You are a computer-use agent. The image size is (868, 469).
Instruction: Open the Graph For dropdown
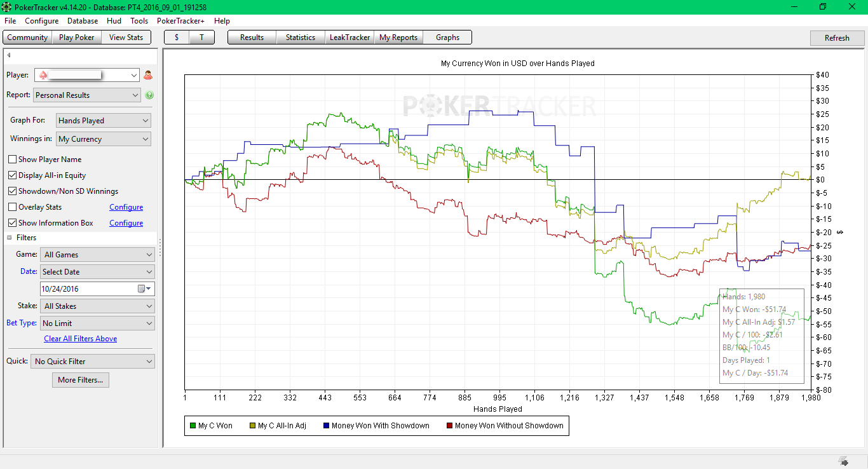coord(103,121)
